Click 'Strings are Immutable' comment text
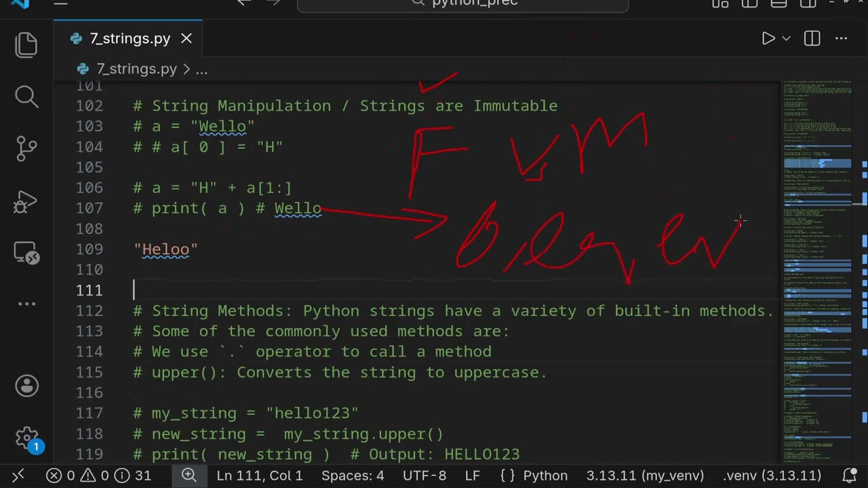Image resolution: width=868 pixels, height=488 pixels. coord(458,106)
